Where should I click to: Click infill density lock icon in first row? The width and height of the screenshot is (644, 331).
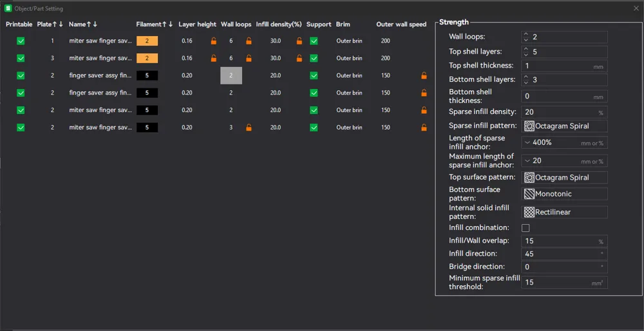pyautogui.click(x=299, y=41)
